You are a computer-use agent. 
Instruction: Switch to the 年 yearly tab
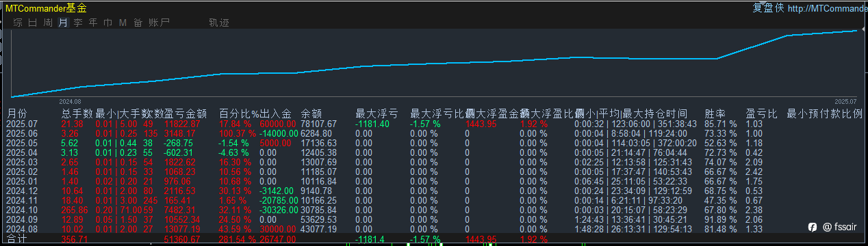[x=93, y=23]
